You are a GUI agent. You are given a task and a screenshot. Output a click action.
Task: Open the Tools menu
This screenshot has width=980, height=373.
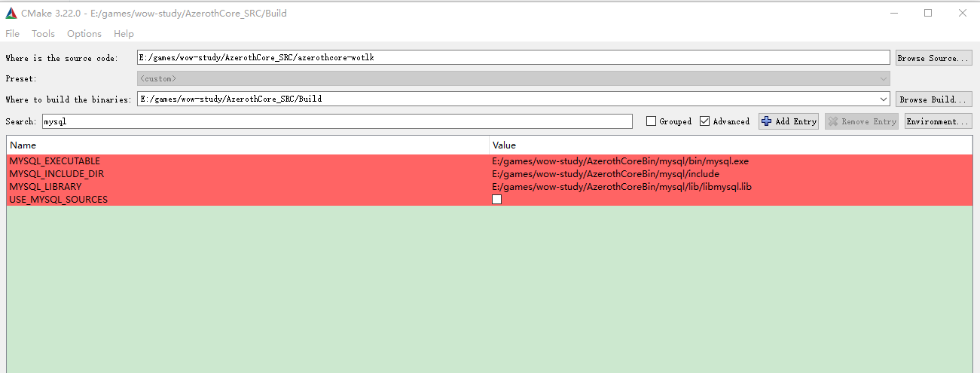click(43, 33)
